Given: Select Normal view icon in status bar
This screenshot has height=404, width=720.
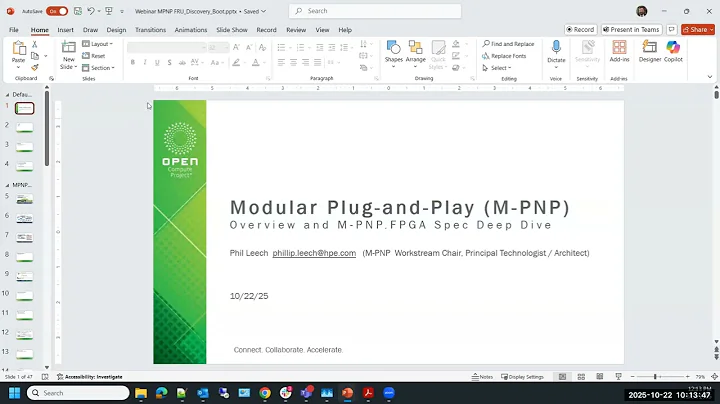Looking at the screenshot, I should [x=562, y=376].
